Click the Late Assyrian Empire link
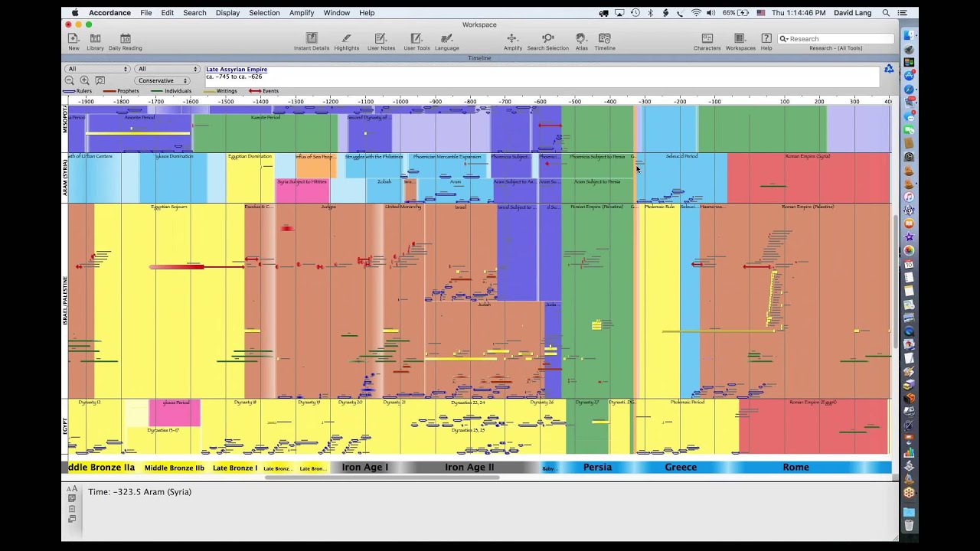This screenshot has width=980, height=551. (237, 70)
